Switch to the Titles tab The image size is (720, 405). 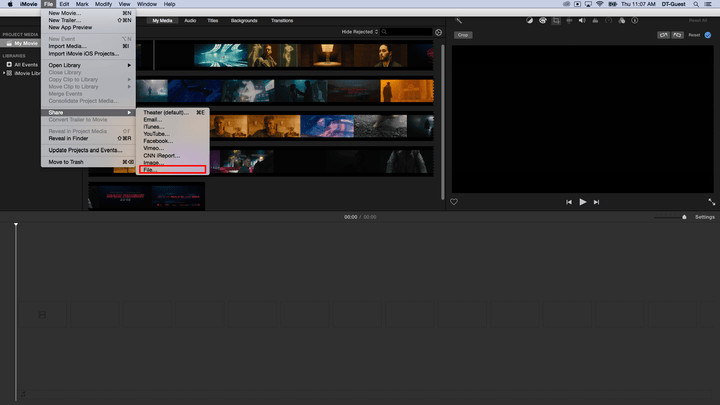point(213,20)
